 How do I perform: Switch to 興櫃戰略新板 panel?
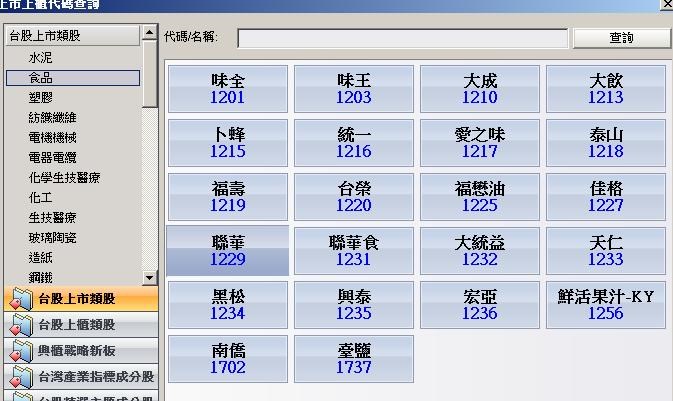point(81,351)
